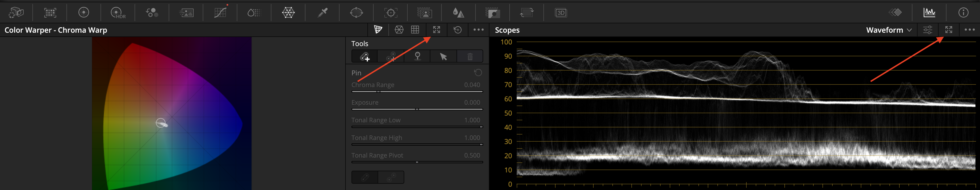
Task: Reset the Pin settings
Action: click(478, 72)
